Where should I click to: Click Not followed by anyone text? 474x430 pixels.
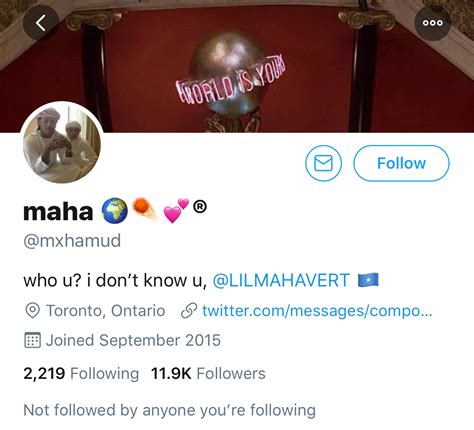169,410
